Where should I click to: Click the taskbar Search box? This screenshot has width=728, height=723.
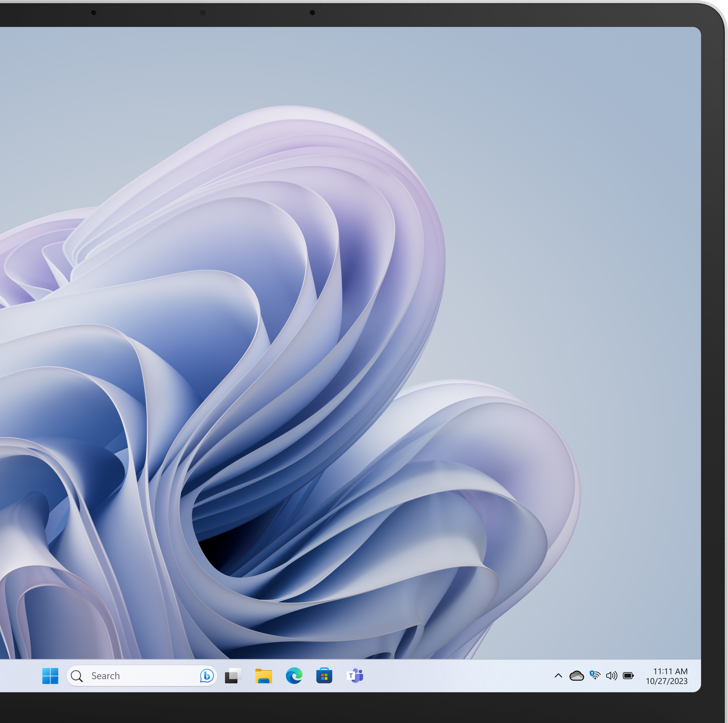click(142, 676)
